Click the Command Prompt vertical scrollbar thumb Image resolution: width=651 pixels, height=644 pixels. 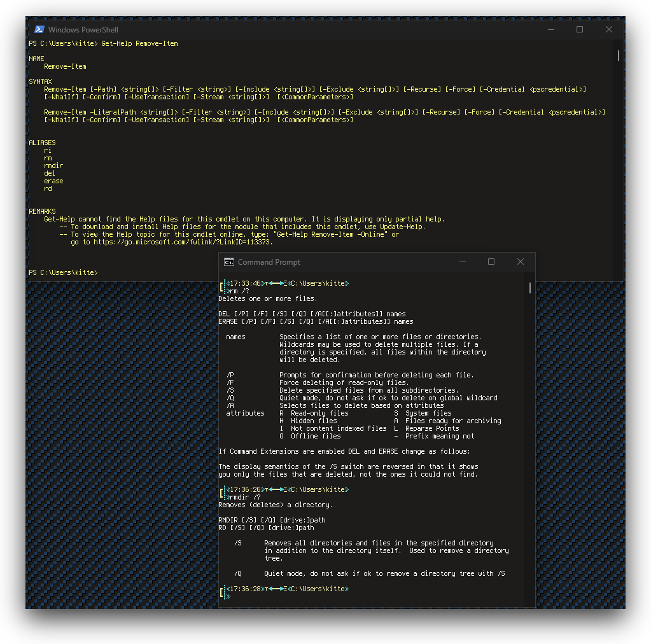[x=529, y=288]
